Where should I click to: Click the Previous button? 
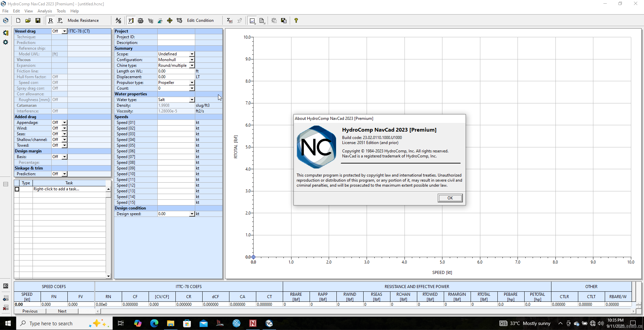coord(30,311)
